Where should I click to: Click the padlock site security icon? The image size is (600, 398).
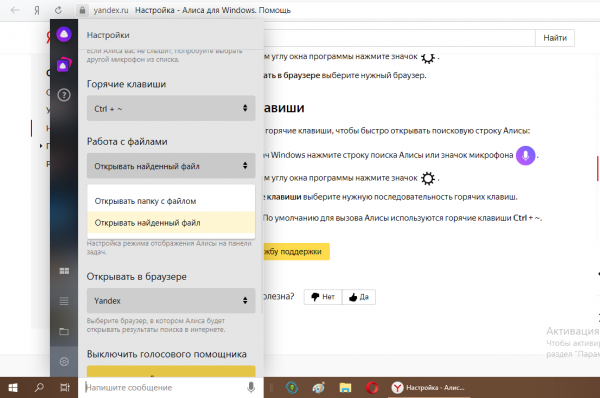pyautogui.click(x=83, y=10)
